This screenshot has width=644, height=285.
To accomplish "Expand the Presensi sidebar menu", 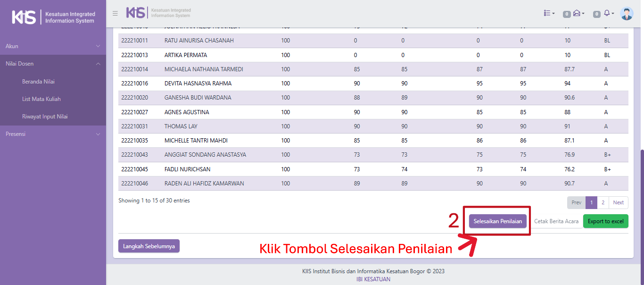I will (x=53, y=134).
